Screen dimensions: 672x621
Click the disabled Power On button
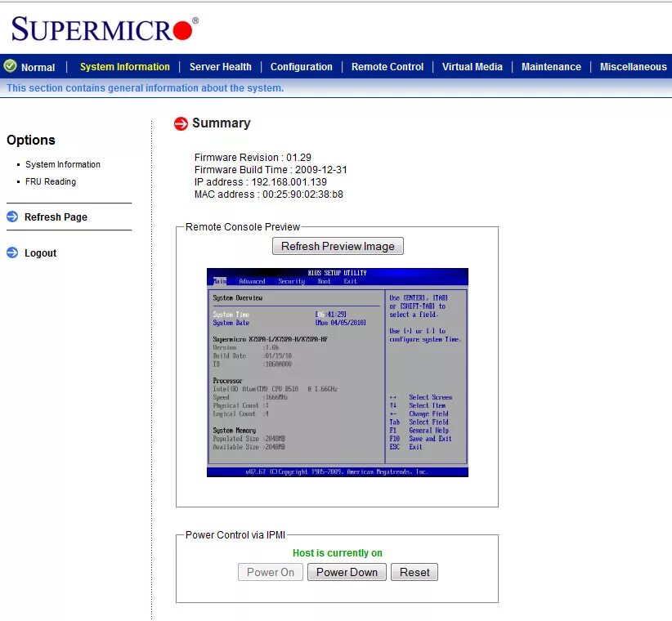coord(271,572)
